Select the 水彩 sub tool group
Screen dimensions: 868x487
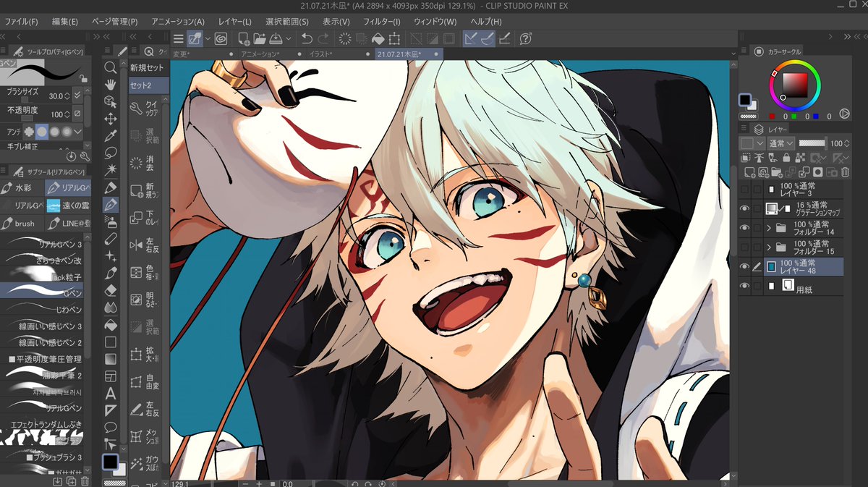[x=20, y=188]
